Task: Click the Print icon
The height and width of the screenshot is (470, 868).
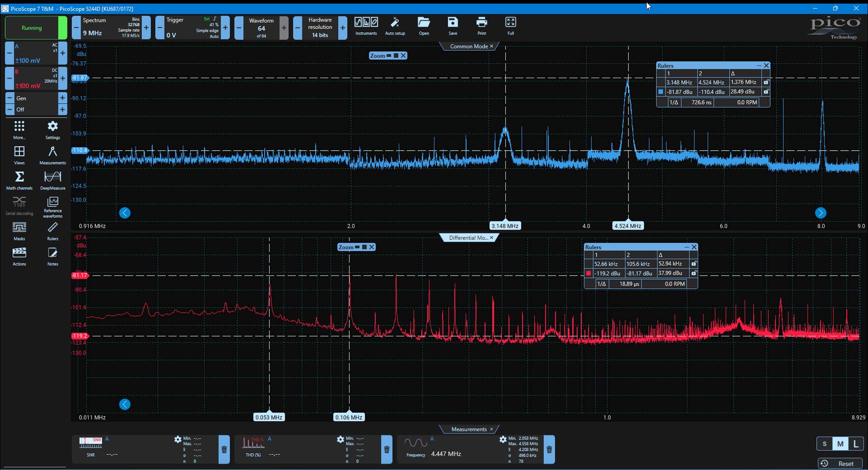Action: pos(482,26)
